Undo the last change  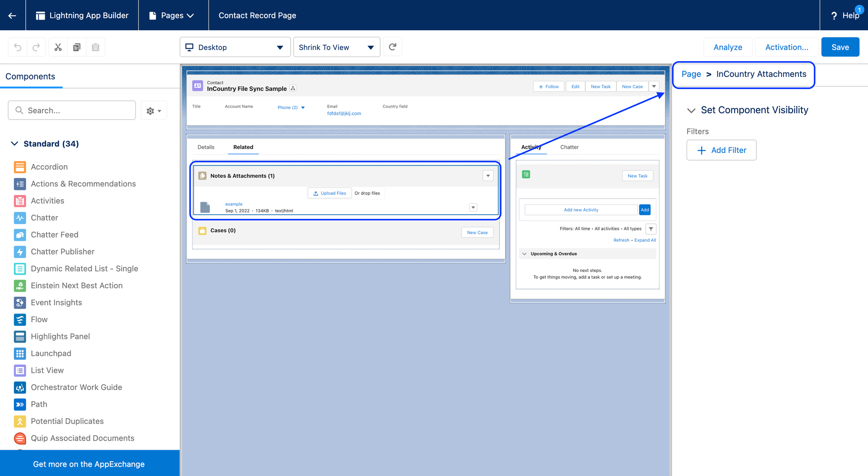pyautogui.click(x=18, y=47)
